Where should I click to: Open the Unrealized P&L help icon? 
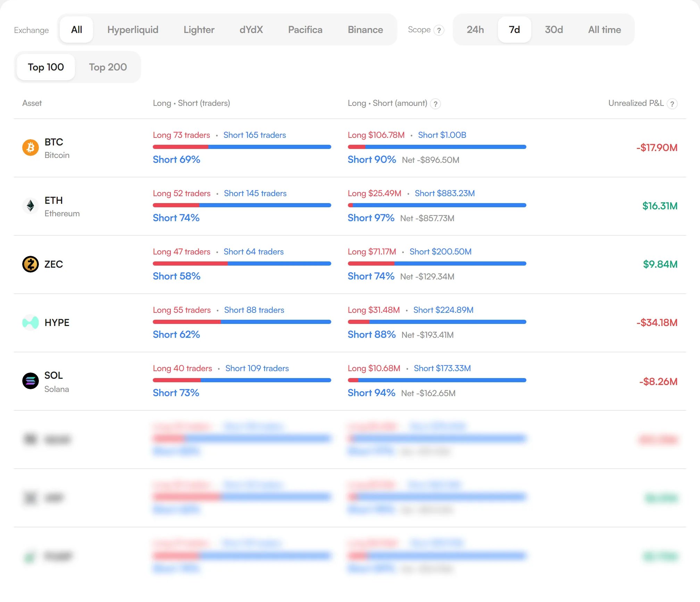672,103
